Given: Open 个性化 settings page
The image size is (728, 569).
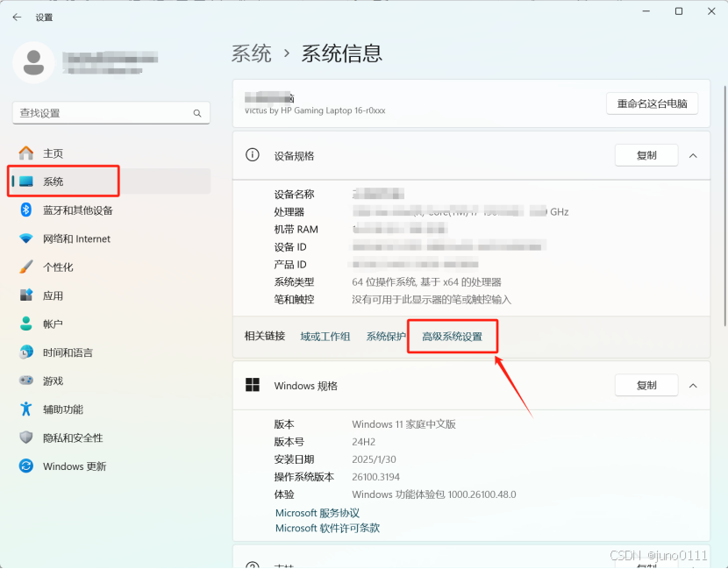Looking at the screenshot, I should coord(110,267).
